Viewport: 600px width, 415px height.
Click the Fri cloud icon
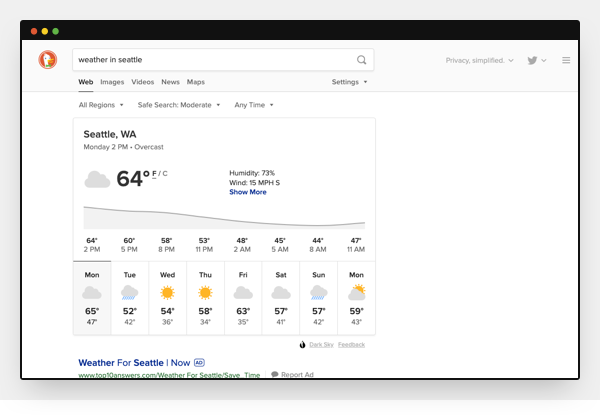[x=243, y=293]
